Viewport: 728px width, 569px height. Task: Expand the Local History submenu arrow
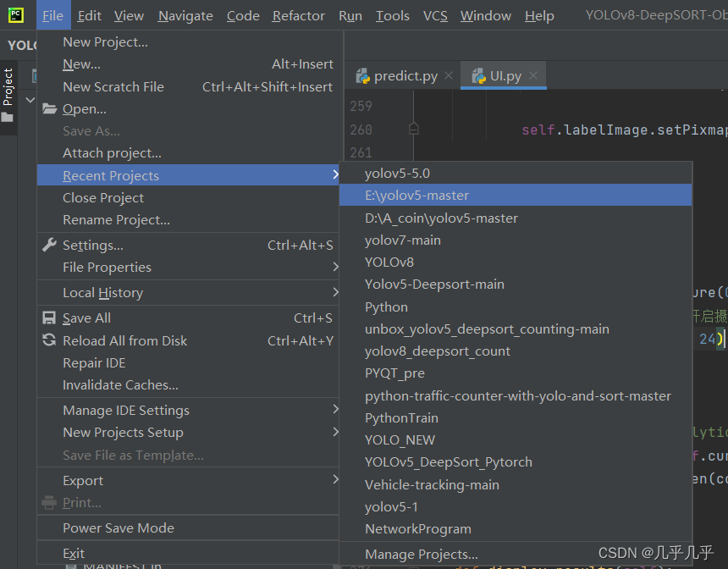335,292
